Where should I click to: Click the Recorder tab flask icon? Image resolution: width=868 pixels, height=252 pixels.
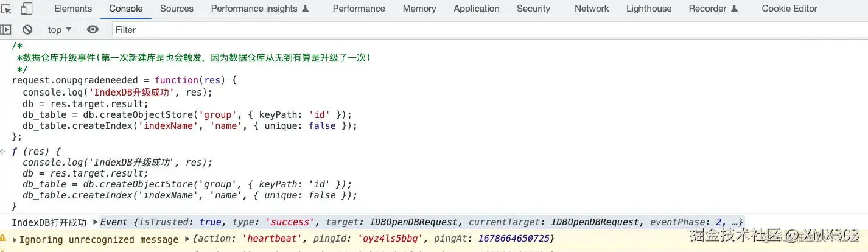tap(735, 9)
